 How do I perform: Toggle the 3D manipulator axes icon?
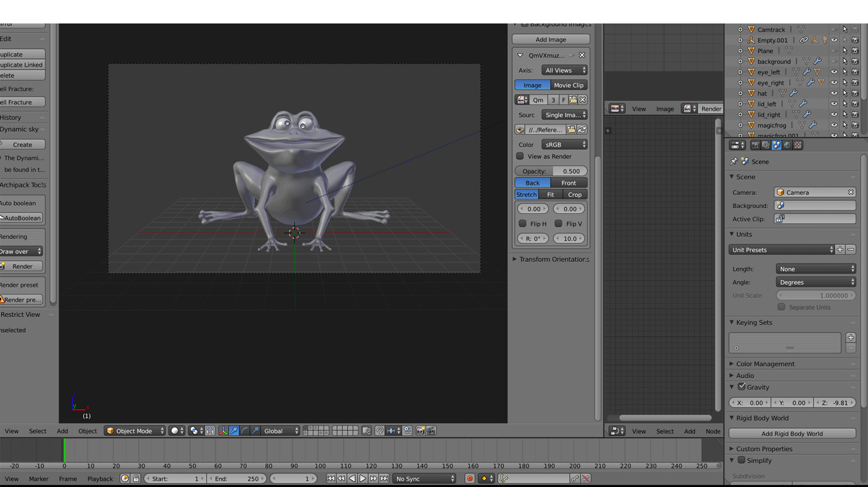click(223, 431)
